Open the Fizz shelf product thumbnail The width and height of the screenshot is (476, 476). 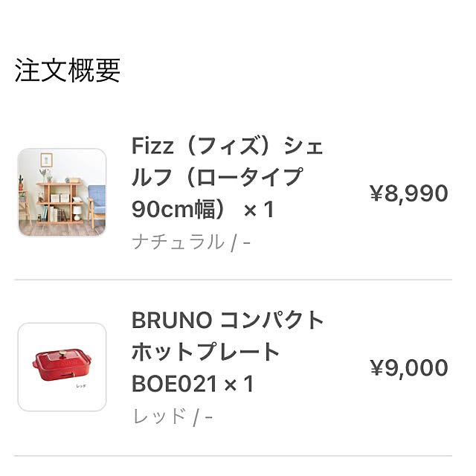point(62,193)
